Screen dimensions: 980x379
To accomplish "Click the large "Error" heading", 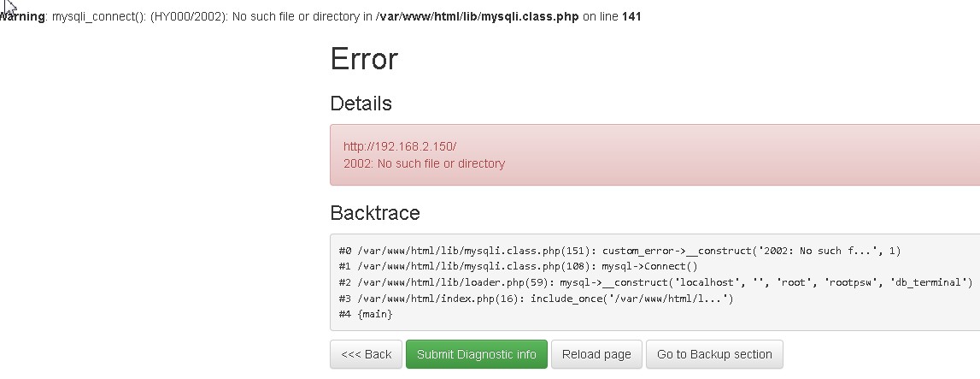I will pyautogui.click(x=364, y=59).
